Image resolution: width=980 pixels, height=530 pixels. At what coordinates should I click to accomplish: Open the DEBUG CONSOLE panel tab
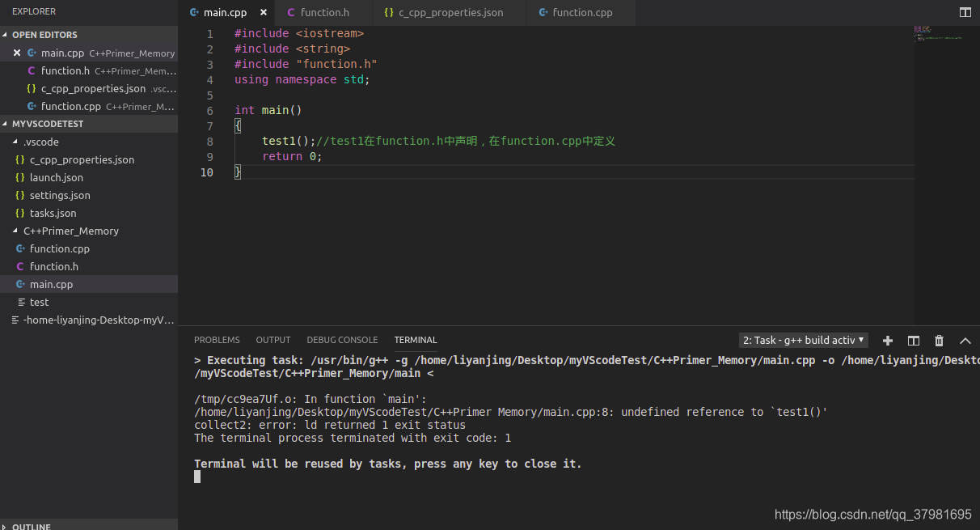[342, 340]
